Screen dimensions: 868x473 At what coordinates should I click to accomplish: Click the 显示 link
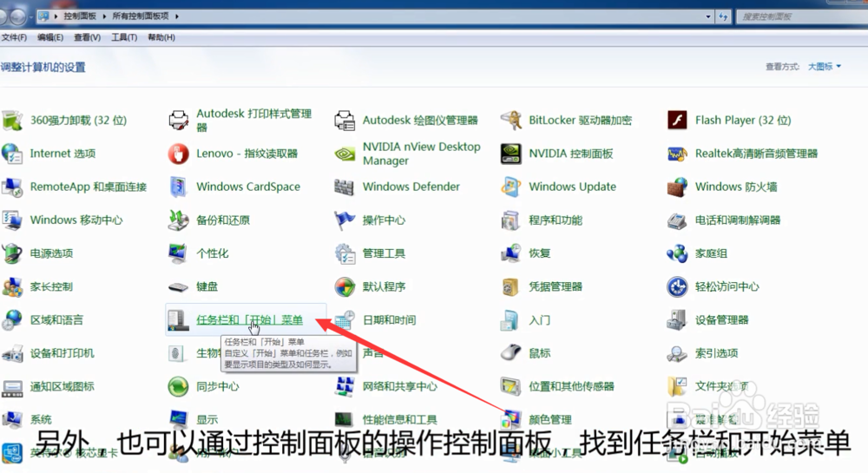pyautogui.click(x=207, y=419)
